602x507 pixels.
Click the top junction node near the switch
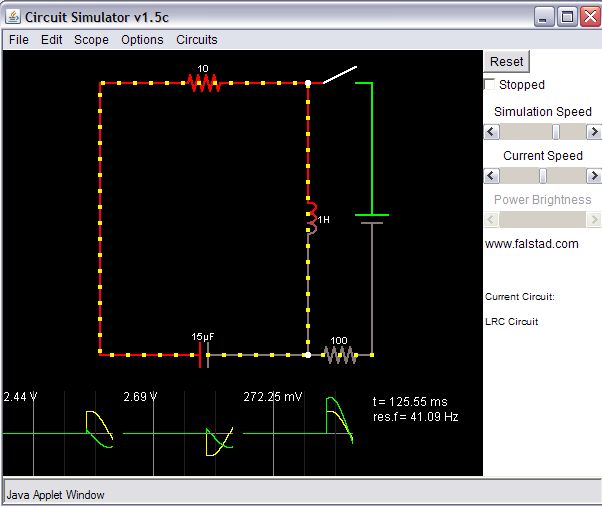click(308, 83)
